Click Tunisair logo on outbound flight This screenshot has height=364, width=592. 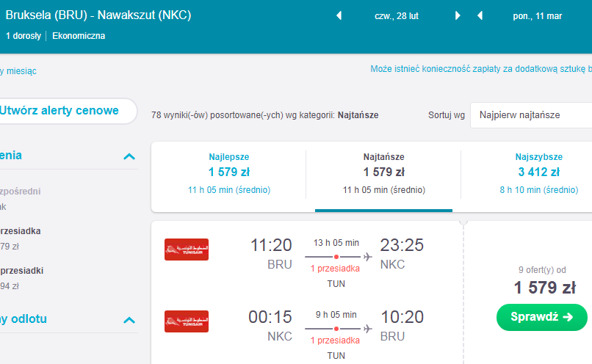(187, 250)
